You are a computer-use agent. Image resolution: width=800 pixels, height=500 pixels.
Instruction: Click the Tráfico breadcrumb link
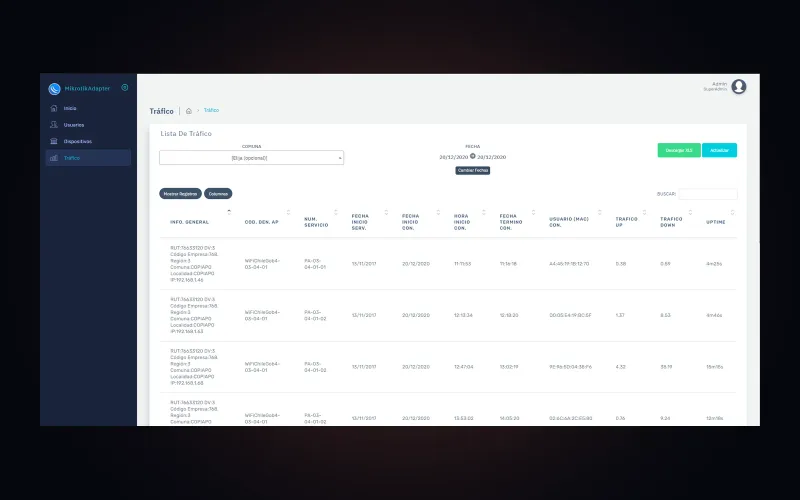point(211,110)
